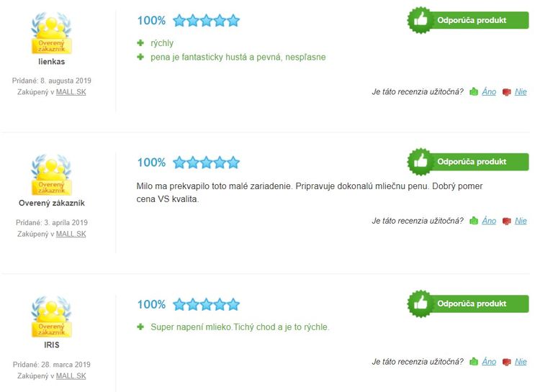Open MALL.SK link under IRIS review
Image resolution: width=540 pixels, height=392 pixels.
71,376
